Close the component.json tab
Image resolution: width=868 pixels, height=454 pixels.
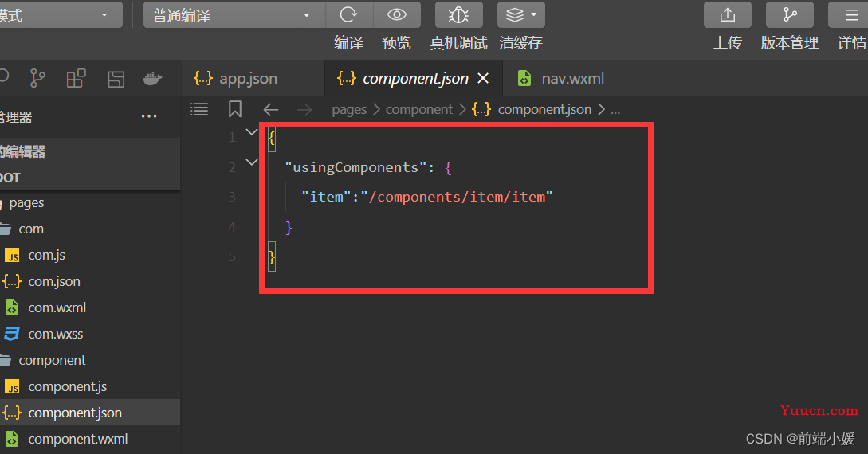[x=483, y=79]
